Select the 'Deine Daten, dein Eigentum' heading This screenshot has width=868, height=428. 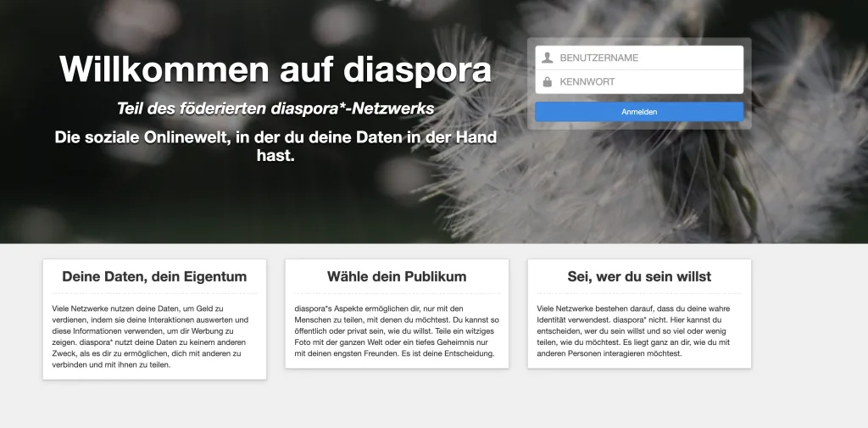154,277
